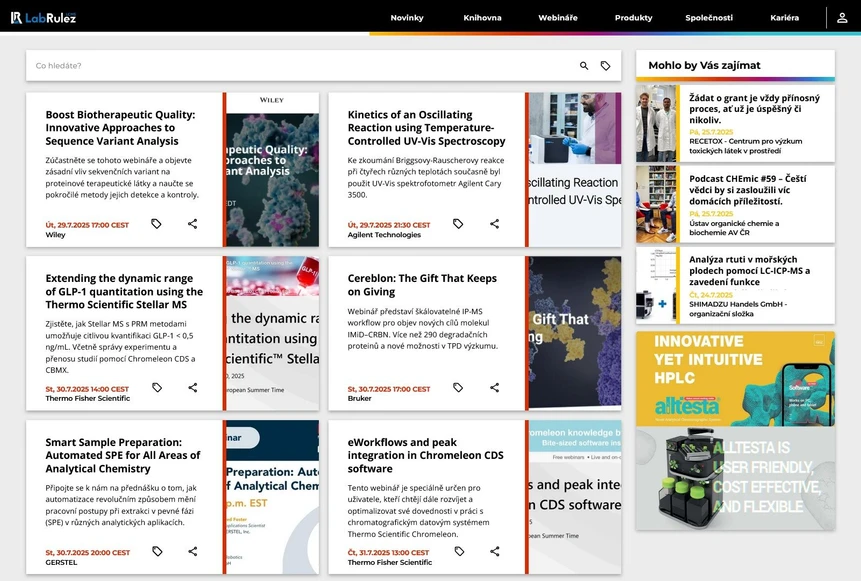
Task: Click 'Čt, 31.7.2025 13:00 CEST' date
Action: tap(388, 553)
